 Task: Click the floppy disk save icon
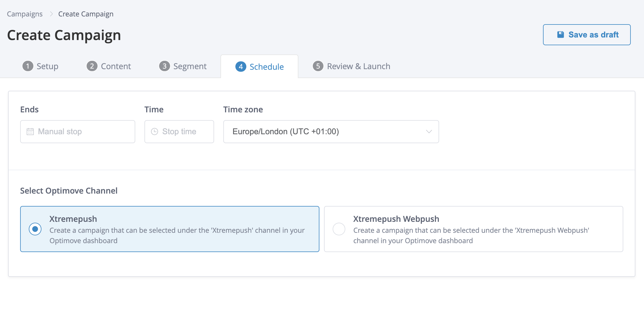click(x=561, y=35)
